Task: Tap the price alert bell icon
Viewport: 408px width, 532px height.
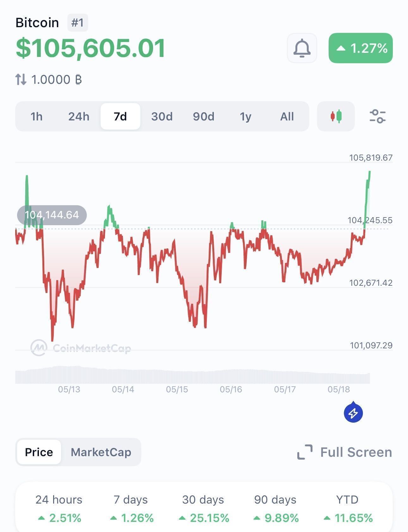Action: click(302, 48)
